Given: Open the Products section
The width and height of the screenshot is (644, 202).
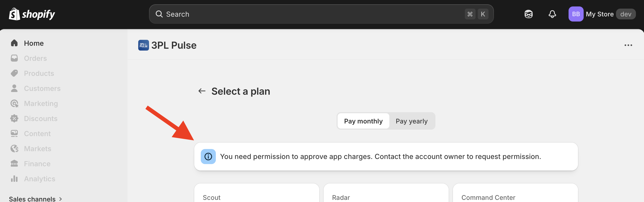Looking at the screenshot, I should pos(39,73).
